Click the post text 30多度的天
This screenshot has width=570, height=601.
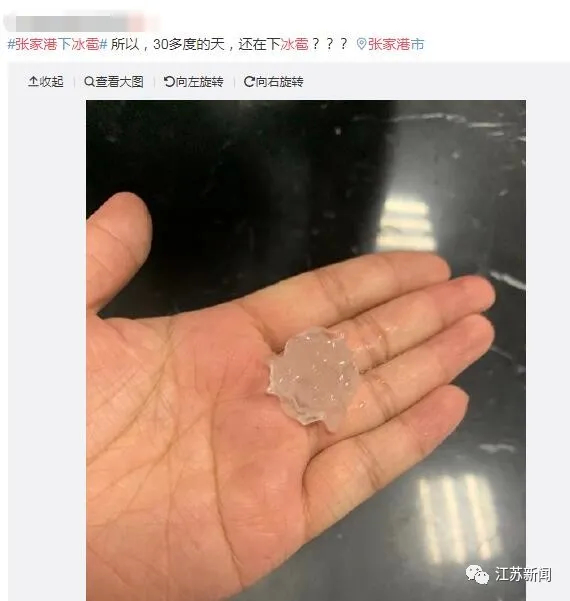click(189, 44)
